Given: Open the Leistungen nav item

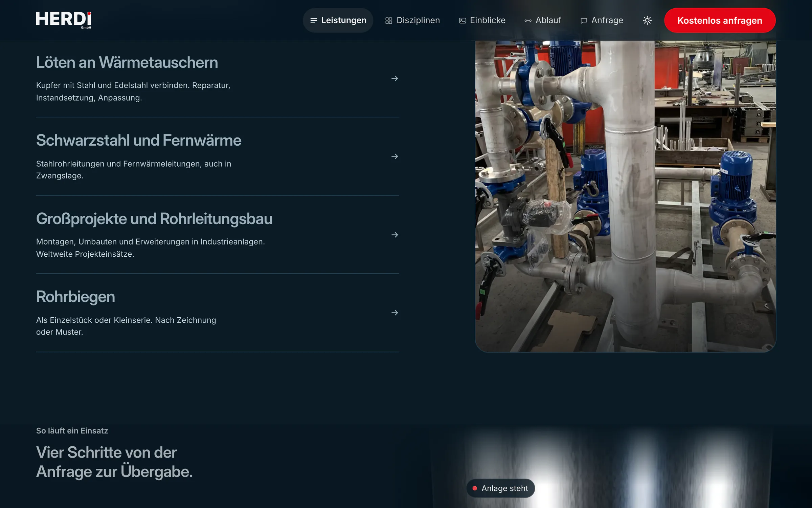Looking at the screenshot, I should pyautogui.click(x=338, y=20).
